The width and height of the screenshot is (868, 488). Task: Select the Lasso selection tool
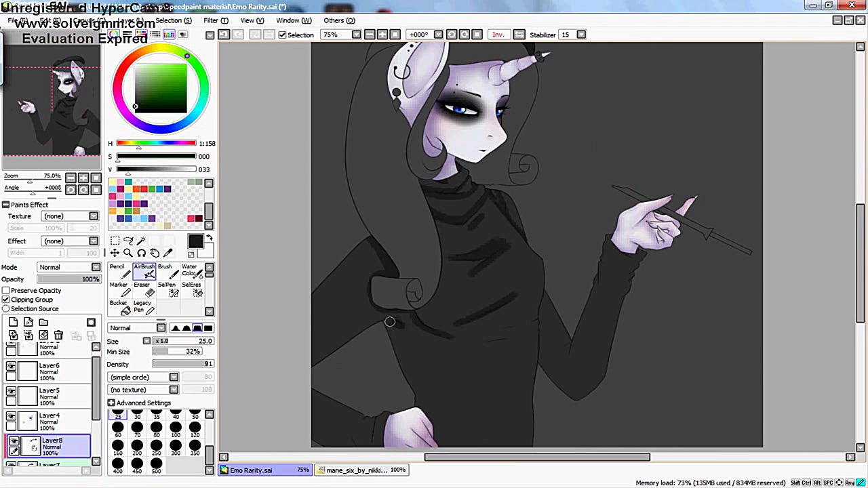pos(128,240)
